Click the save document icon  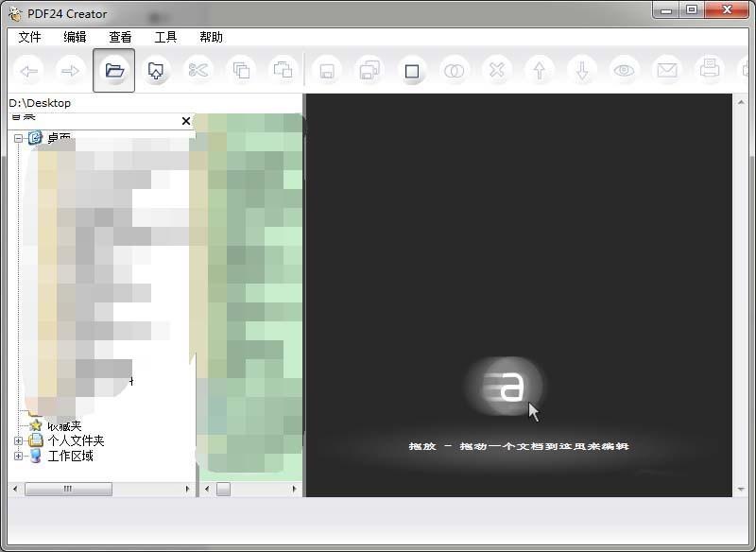pos(326,70)
